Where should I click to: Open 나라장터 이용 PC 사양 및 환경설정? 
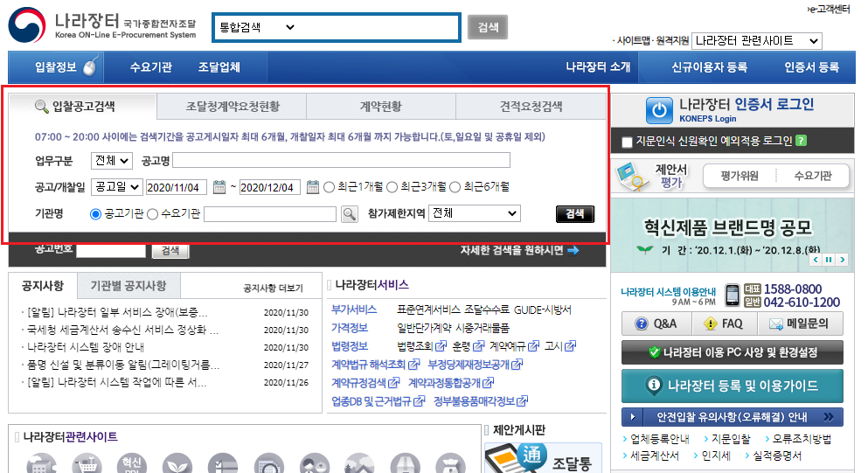point(733,352)
